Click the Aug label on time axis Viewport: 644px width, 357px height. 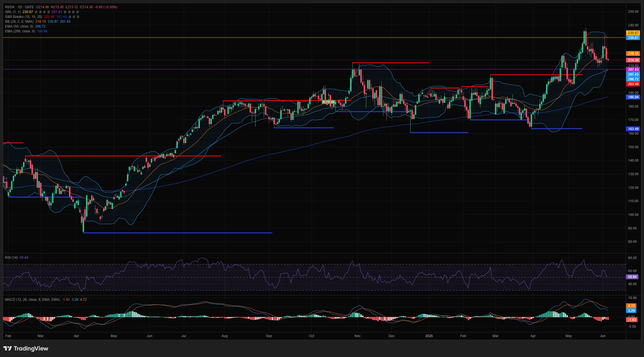225,336
